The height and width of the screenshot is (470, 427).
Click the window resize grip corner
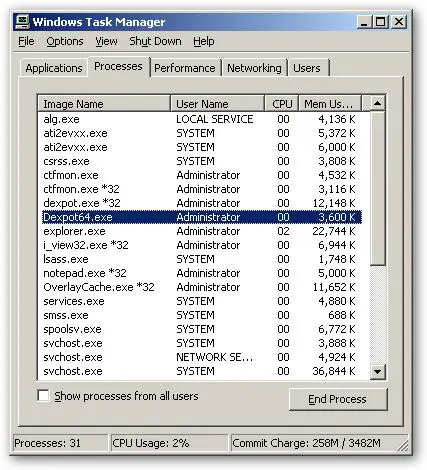[403, 446]
